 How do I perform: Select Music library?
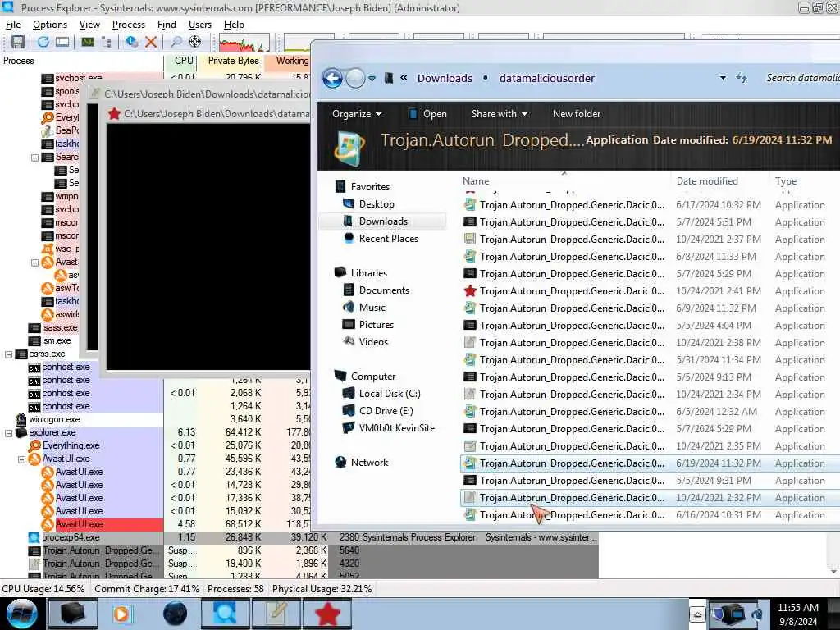[x=372, y=308]
